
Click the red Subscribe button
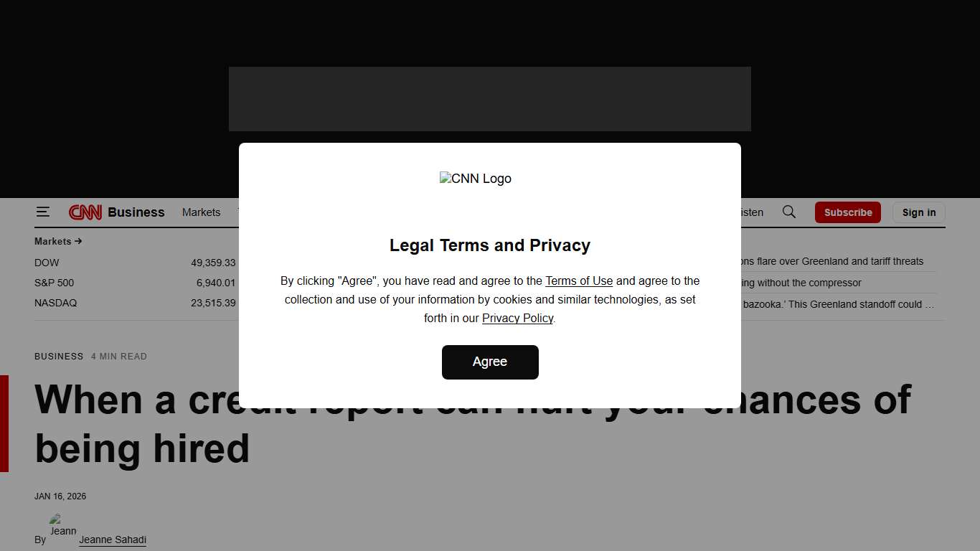pyautogui.click(x=848, y=212)
